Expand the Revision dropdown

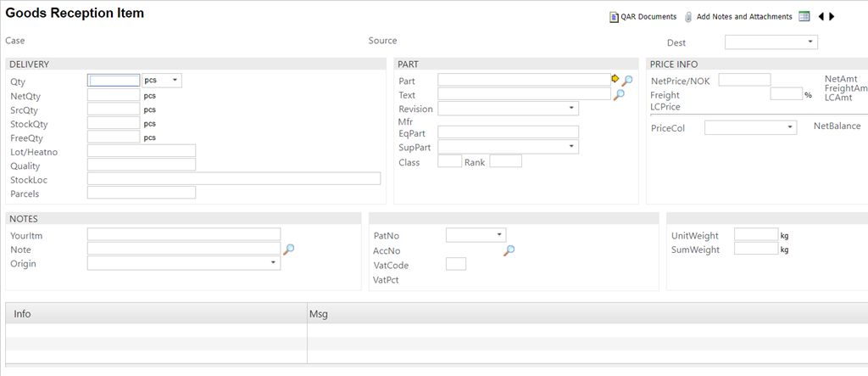tap(571, 109)
